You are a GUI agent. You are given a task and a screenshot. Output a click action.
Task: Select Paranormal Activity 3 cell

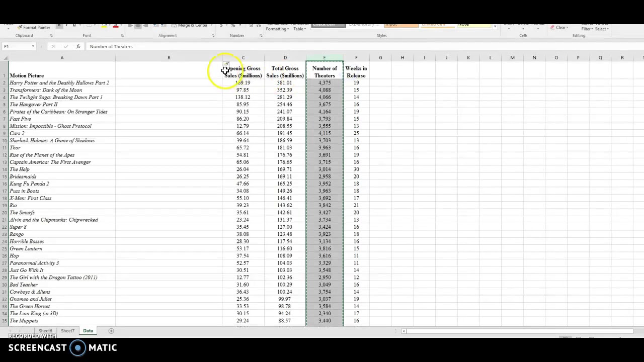[62, 263]
